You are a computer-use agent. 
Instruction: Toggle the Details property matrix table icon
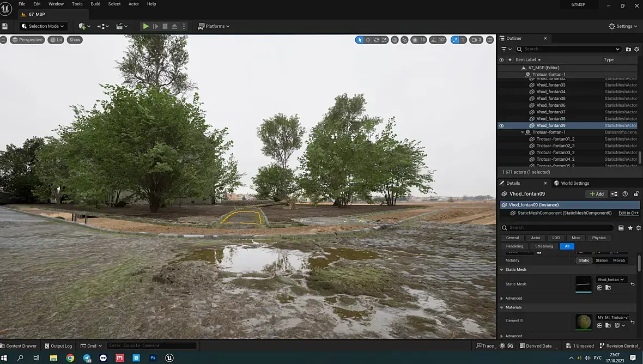tap(621, 228)
